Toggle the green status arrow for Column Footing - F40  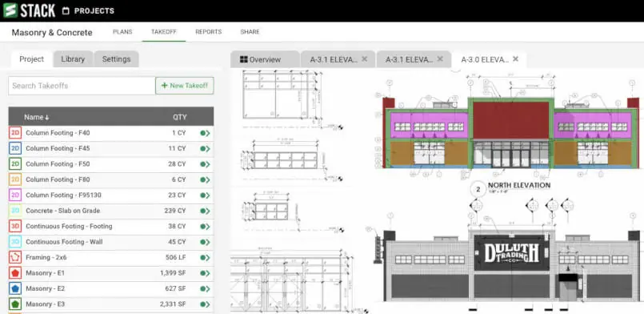[205, 133]
